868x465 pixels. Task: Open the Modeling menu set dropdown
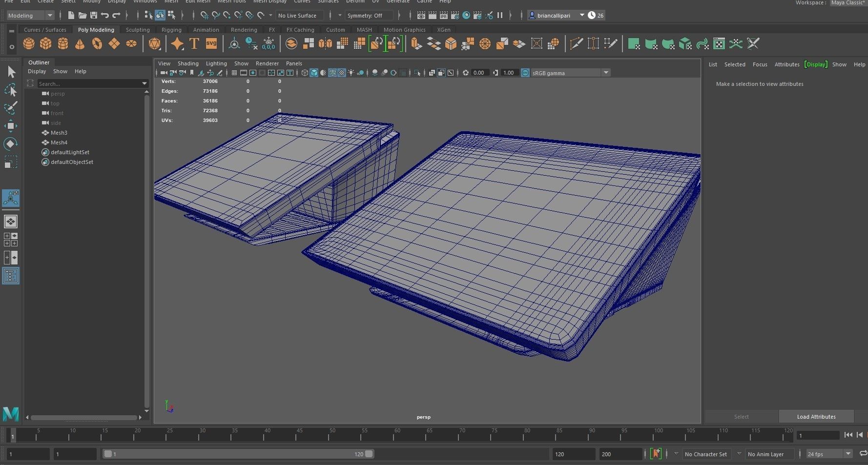(x=30, y=16)
